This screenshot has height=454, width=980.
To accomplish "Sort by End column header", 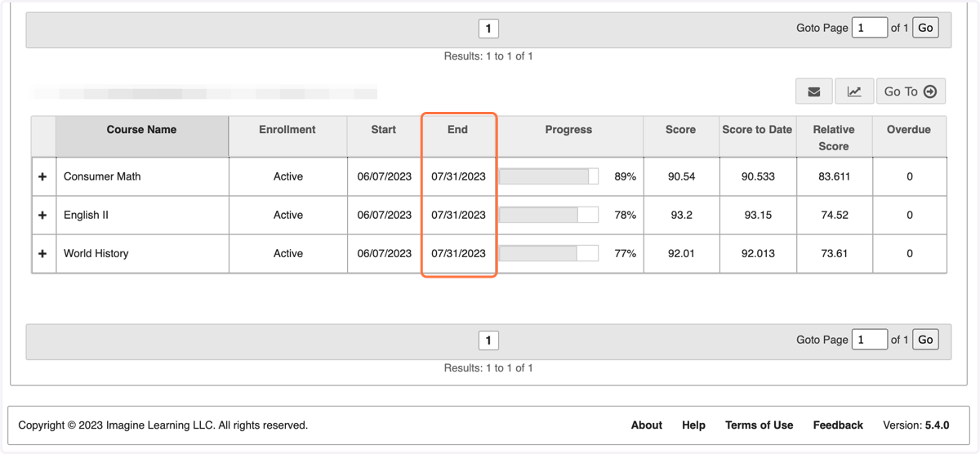I will [x=457, y=136].
